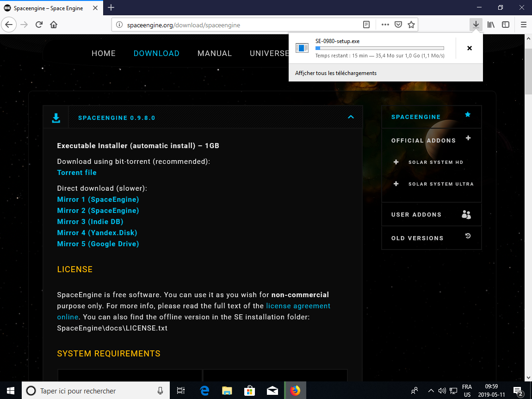Screen dimensions: 532x399
Task: Open File Explorer from the taskbar
Action: 227,391
